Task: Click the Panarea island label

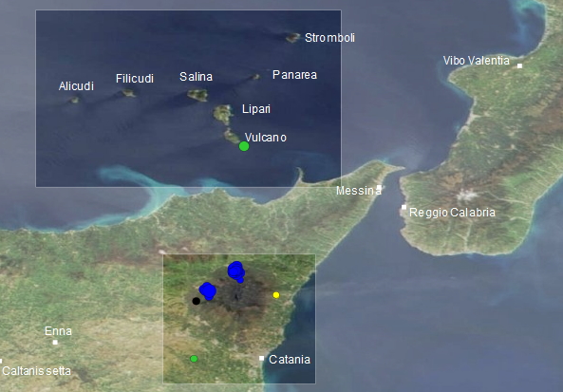Action: [294, 75]
